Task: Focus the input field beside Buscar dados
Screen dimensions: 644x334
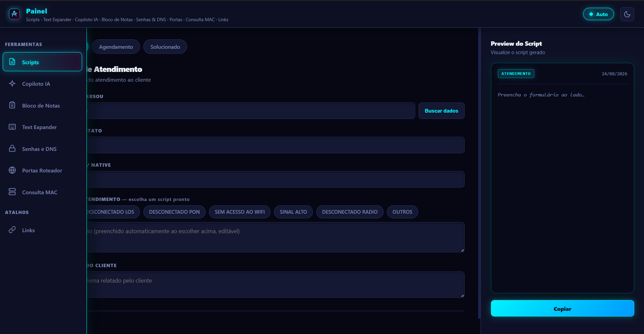Action: click(251, 111)
